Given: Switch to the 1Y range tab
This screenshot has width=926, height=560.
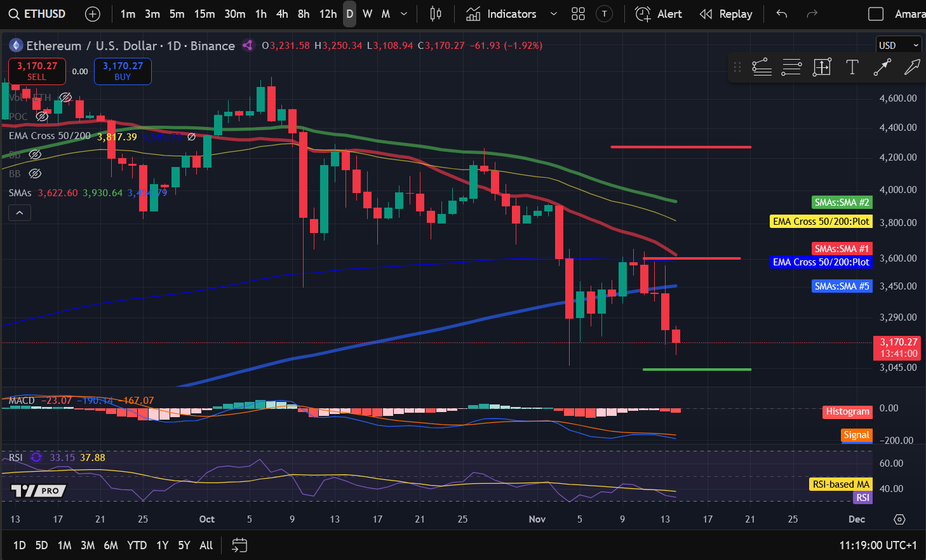Looking at the screenshot, I should tap(162, 545).
